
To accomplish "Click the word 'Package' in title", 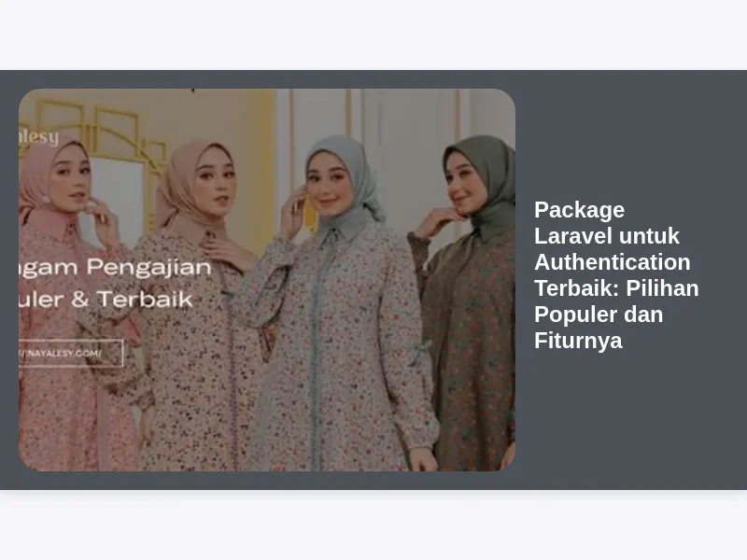I will [579, 210].
